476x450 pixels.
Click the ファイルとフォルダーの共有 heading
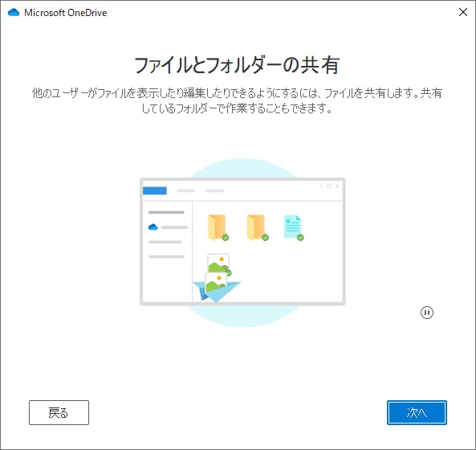point(237,65)
